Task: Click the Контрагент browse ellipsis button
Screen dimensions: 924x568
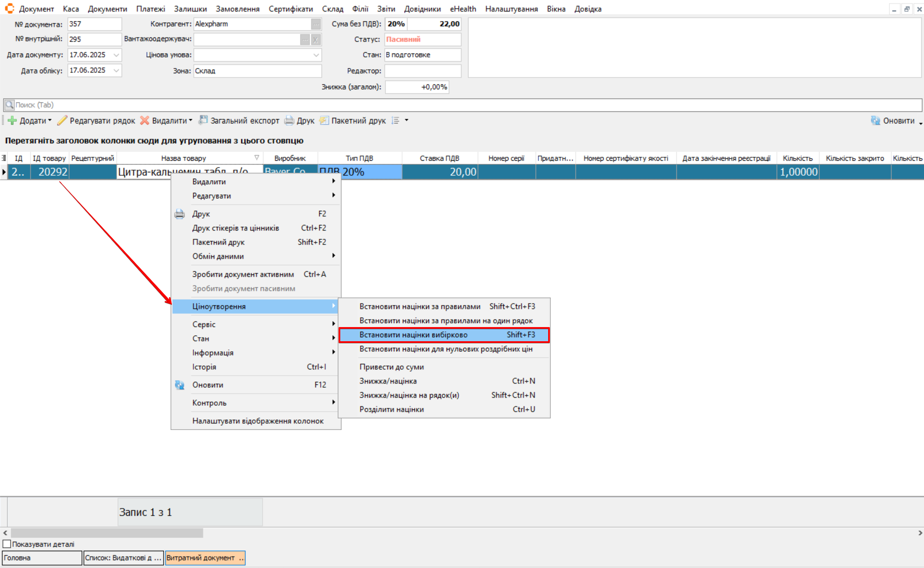Action: pyautogui.click(x=316, y=24)
